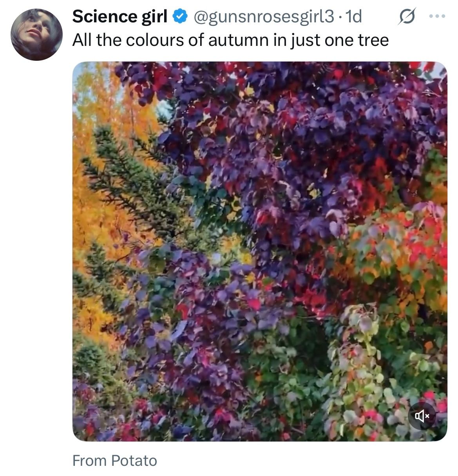The height and width of the screenshot is (476, 458).
Task: Open the three-dot more options menu
Action: click(437, 17)
